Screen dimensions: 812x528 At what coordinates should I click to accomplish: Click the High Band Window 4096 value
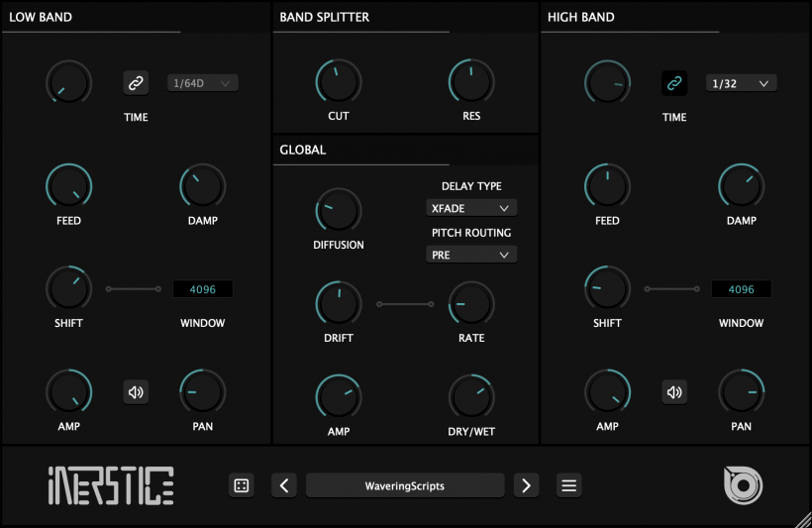[x=741, y=289]
